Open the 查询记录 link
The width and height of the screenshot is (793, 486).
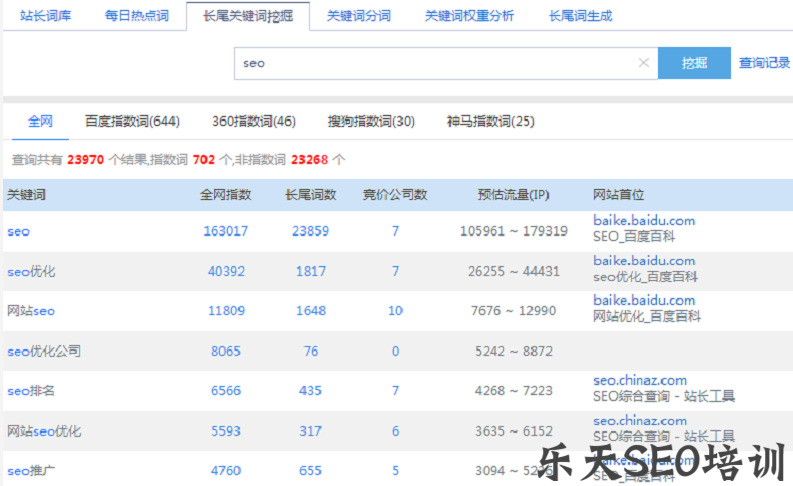pyautogui.click(x=764, y=63)
